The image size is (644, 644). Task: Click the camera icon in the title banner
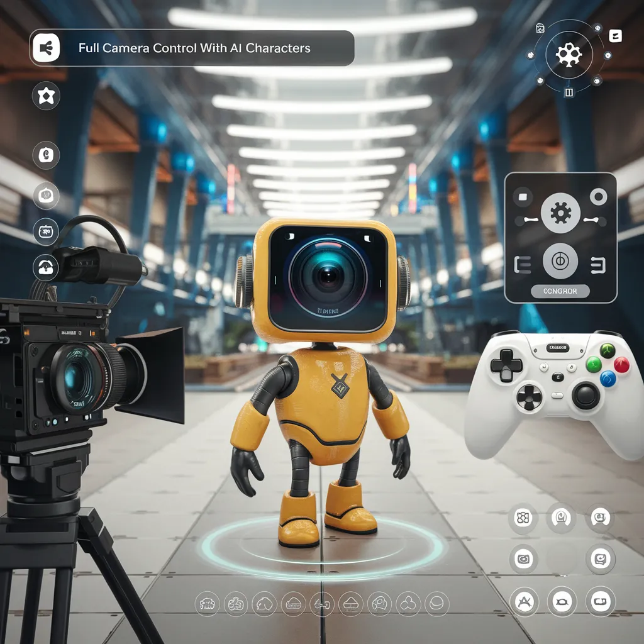pyautogui.click(x=46, y=48)
